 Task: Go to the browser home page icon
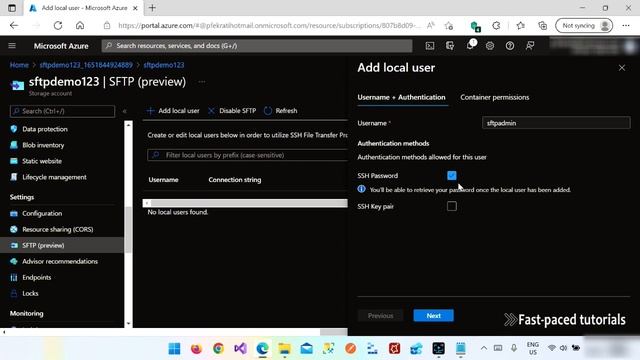coord(80,25)
